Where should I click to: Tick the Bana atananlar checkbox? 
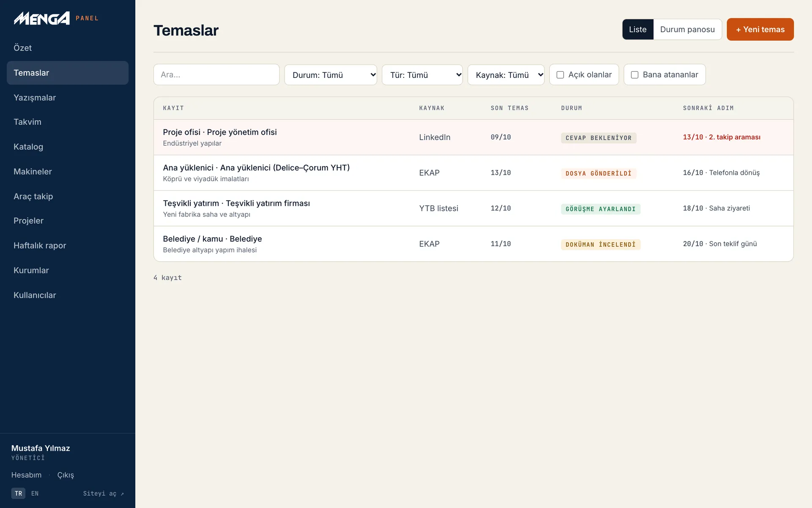635,75
